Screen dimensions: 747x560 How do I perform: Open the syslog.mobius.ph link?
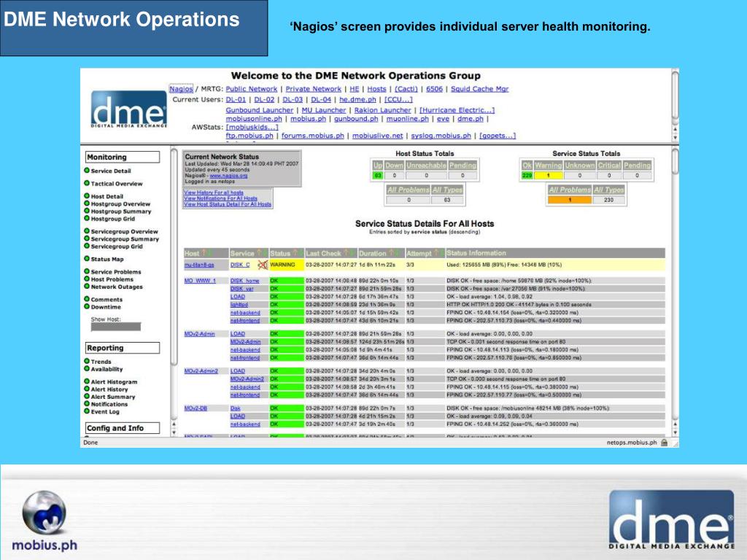coord(441,136)
